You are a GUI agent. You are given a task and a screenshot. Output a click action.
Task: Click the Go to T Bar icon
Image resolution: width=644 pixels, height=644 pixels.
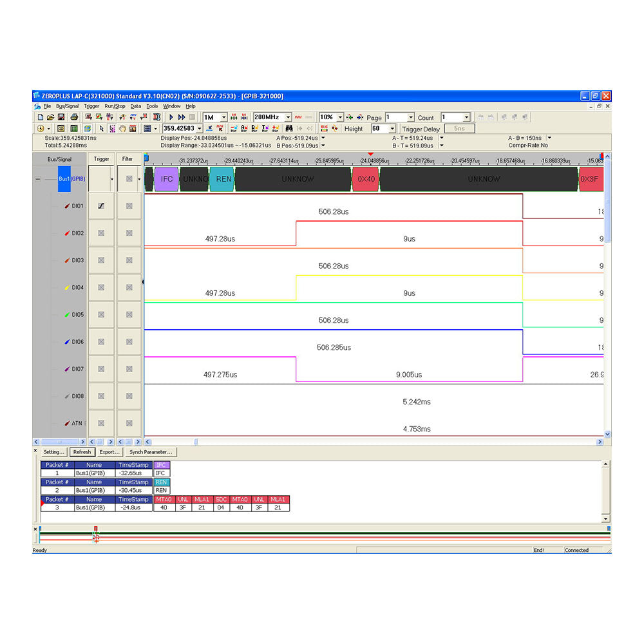coord(265,128)
